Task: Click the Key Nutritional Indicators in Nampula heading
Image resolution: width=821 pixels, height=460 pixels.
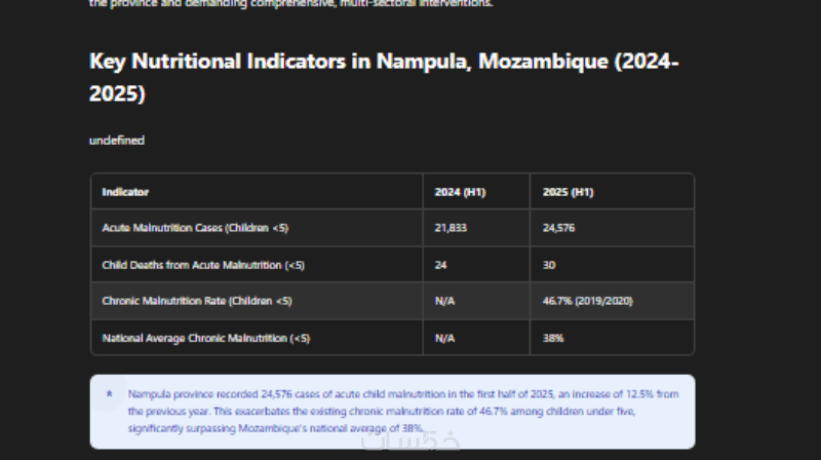Action: tap(385, 76)
